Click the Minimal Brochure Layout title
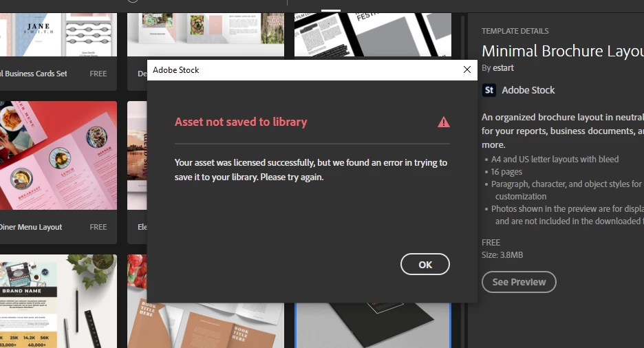This screenshot has width=644, height=348. click(x=563, y=51)
